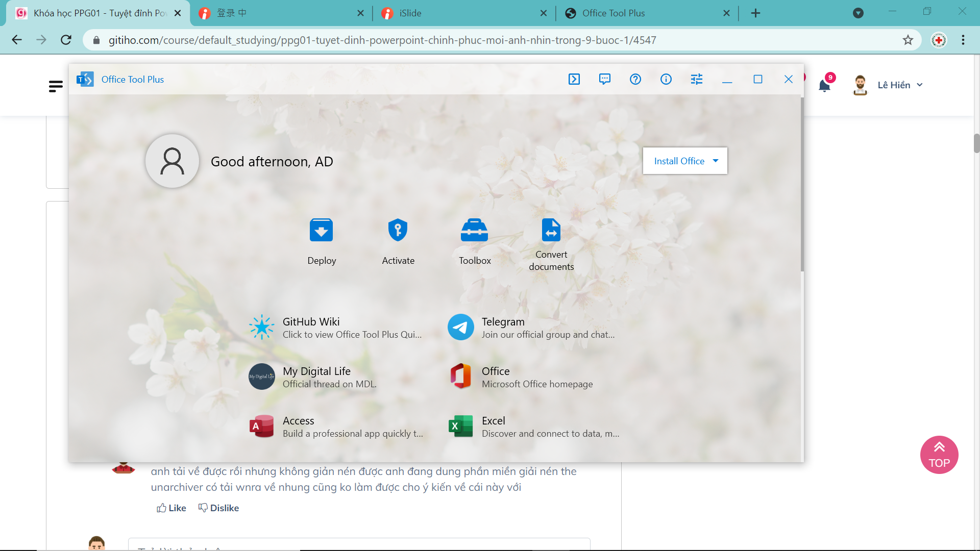Click the Good afternoon, AD greeting text
The image size is (980, 551).
[x=272, y=161]
